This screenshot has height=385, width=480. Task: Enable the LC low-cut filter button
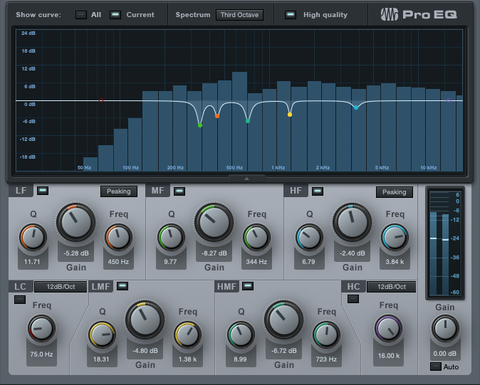point(20,299)
